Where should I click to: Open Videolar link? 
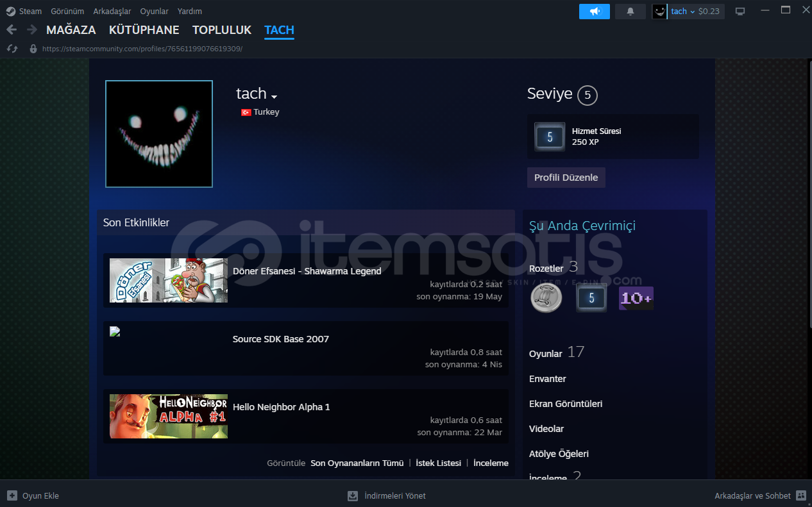click(546, 429)
